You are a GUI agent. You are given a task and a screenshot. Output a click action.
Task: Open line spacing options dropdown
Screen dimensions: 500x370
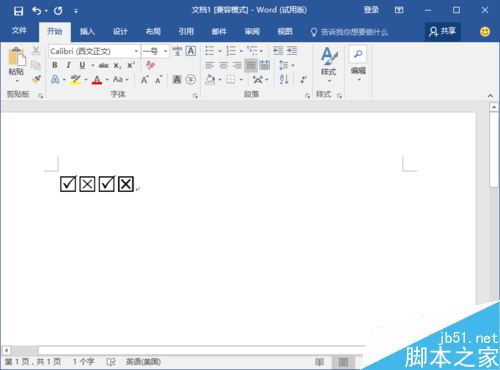click(293, 65)
